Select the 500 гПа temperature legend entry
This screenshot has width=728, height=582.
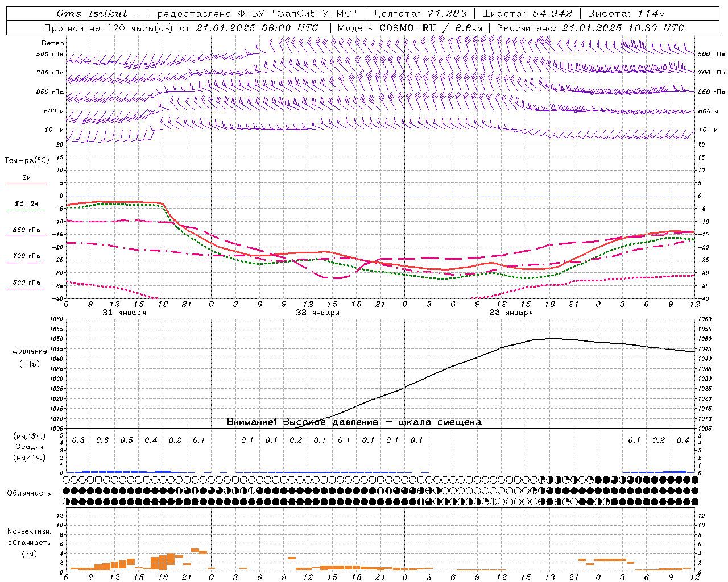tap(26, 282)
